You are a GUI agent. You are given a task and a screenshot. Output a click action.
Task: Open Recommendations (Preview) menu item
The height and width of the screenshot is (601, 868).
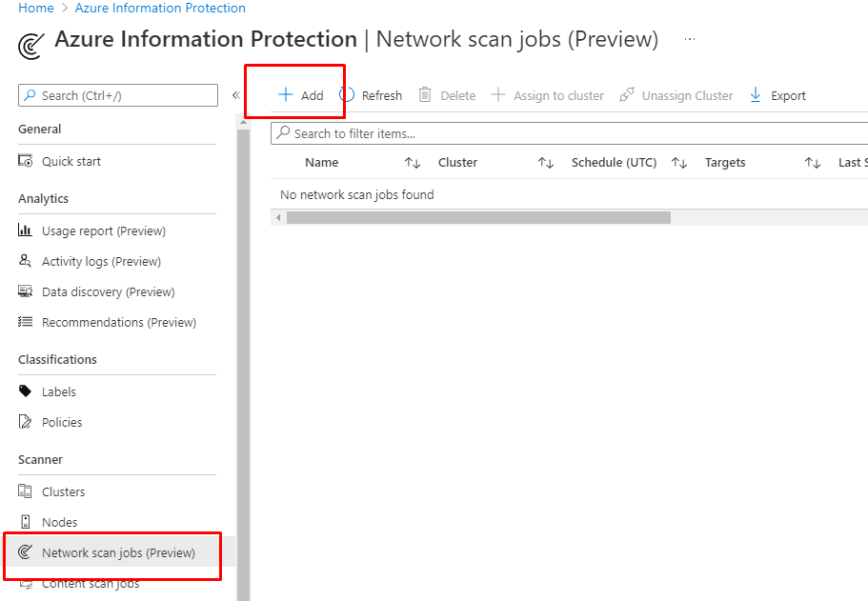pyautogui.click(x=118, y=323)
